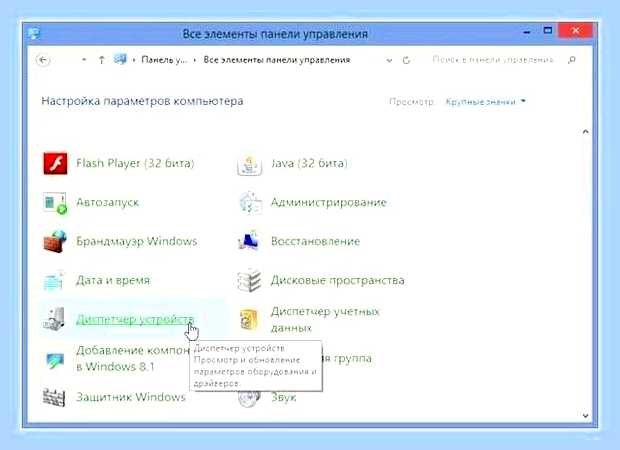This screenshot has height=450, width=620.
Task: Click the Панель у... breadcrumb
Action: click(164, 60)
